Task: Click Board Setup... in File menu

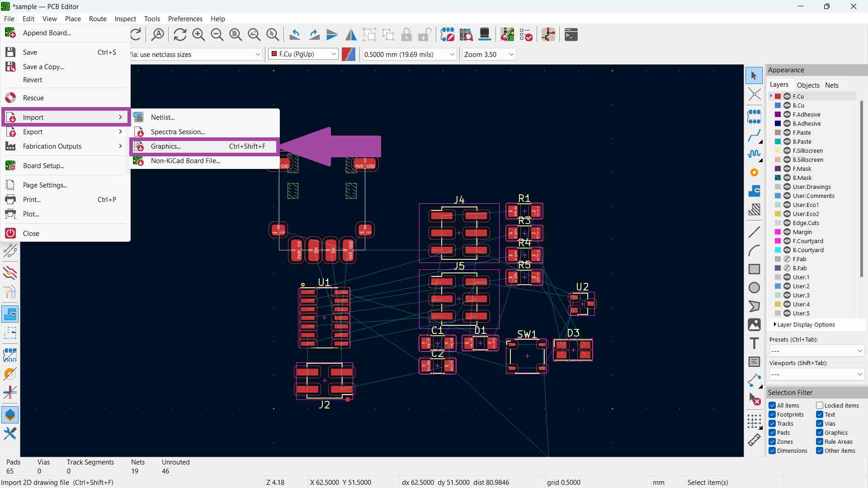Action: click(x=43, y=166)
